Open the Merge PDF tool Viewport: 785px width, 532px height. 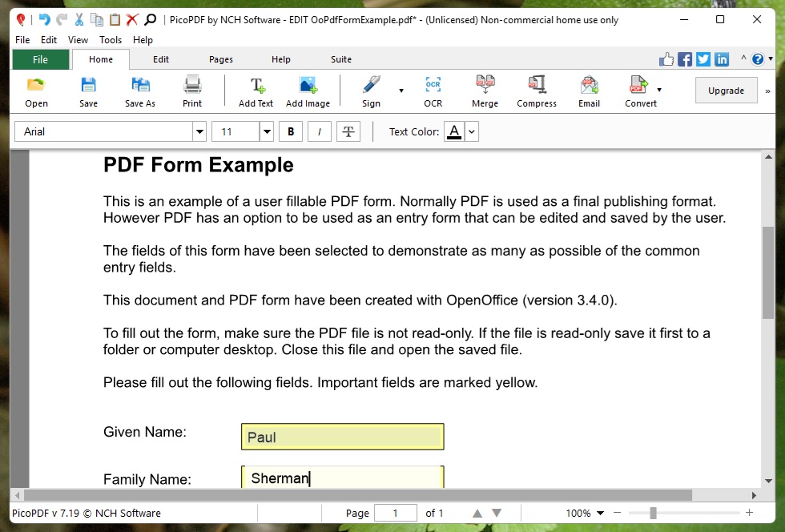(485, 91)
